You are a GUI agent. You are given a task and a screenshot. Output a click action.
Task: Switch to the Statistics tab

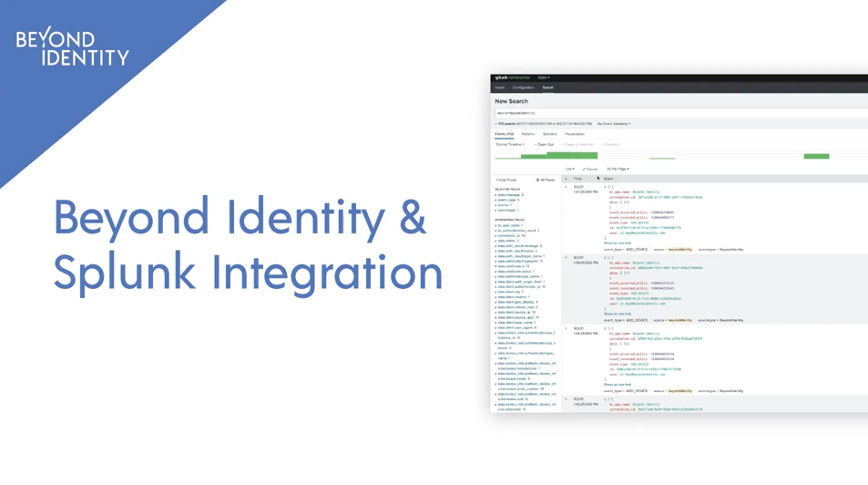[550, 134]
